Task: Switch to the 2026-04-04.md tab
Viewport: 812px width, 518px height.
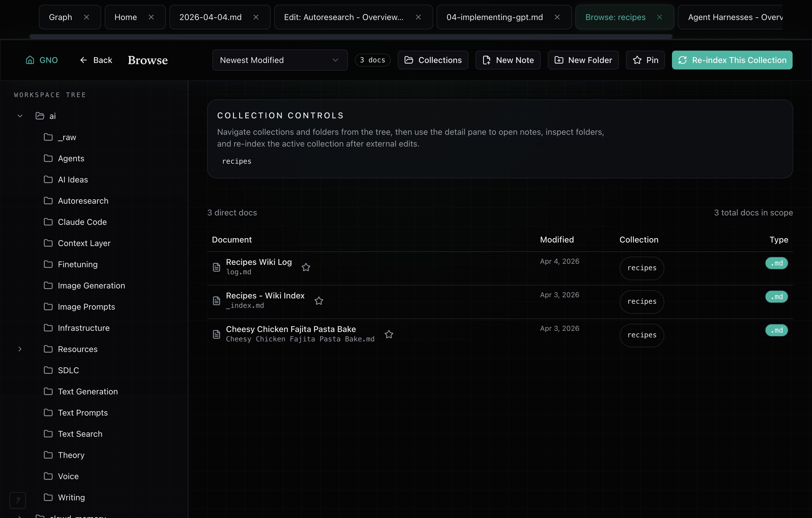Action: pyautogui.click(x=210, y=17)
